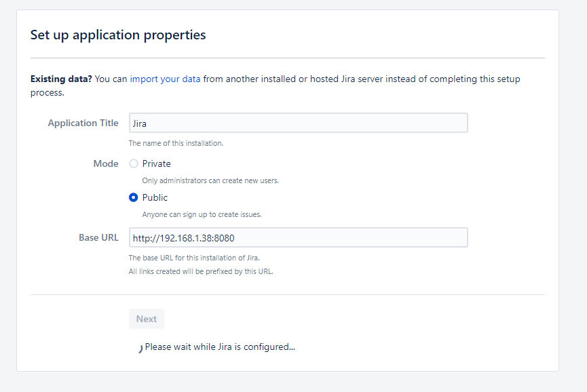Image resolution: width=587 pixels, height=392 pixels.
Task: Click the Base URL input field
Action: [x=299, y=237]
